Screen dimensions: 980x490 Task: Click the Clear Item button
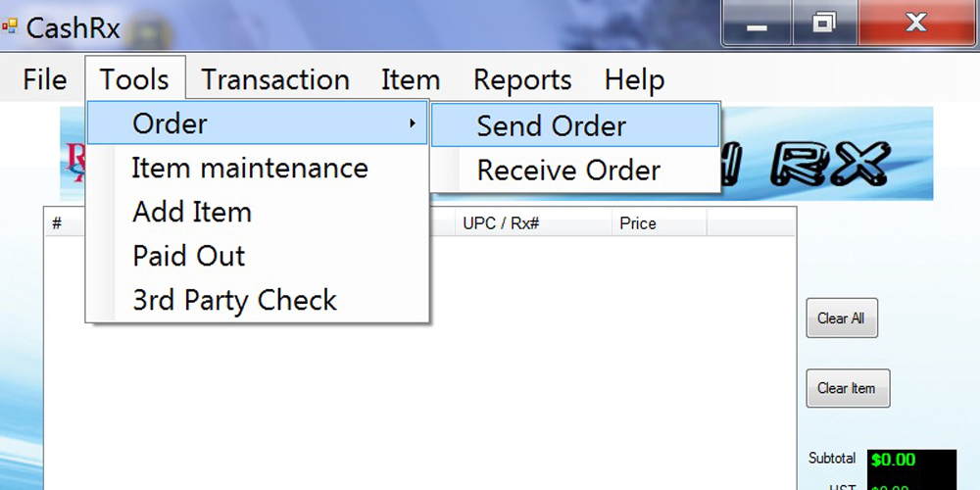(x=848, y=388)
